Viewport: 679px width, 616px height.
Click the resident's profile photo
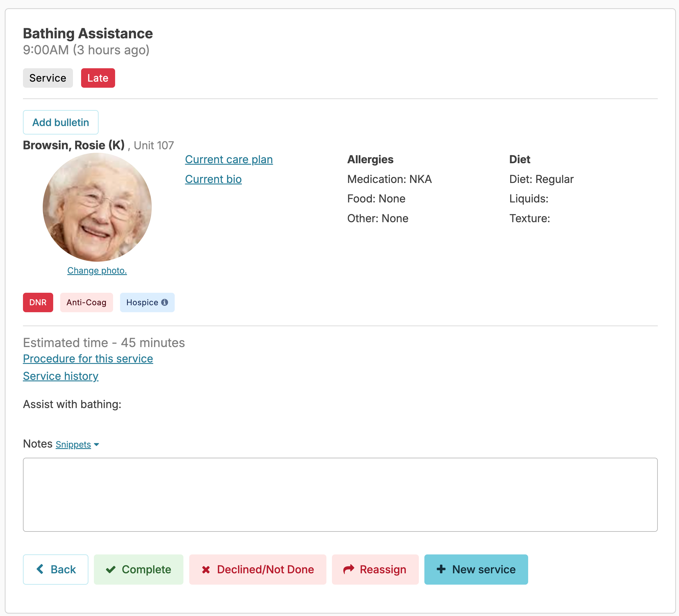click(x=97, y=207)
